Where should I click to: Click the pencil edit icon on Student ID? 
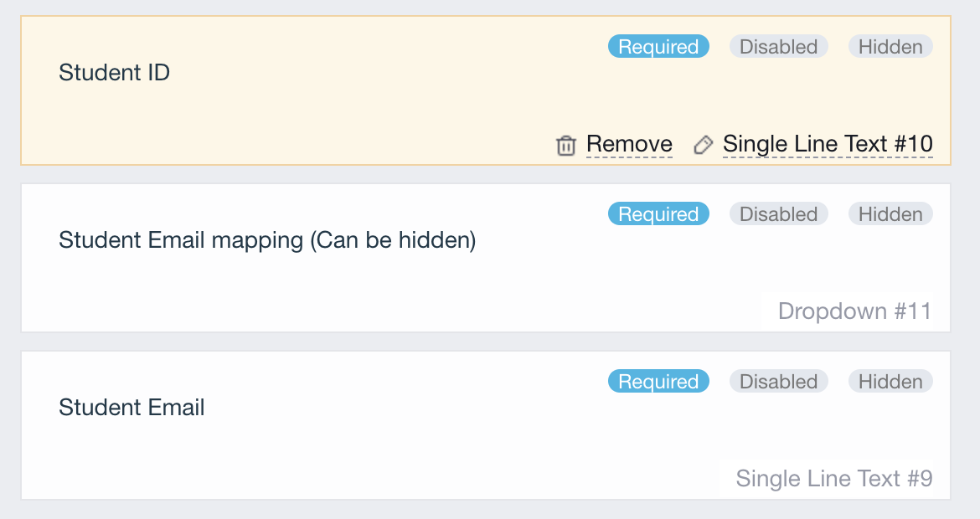pyautogui.click(x=703, y=145)
